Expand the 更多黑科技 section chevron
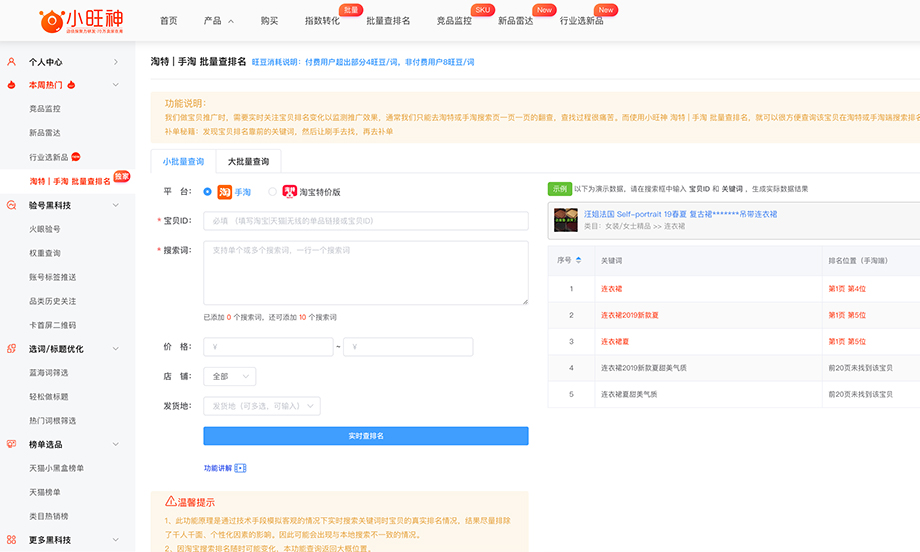This screenshot has height=552, width=920. [x=116, y=540]
